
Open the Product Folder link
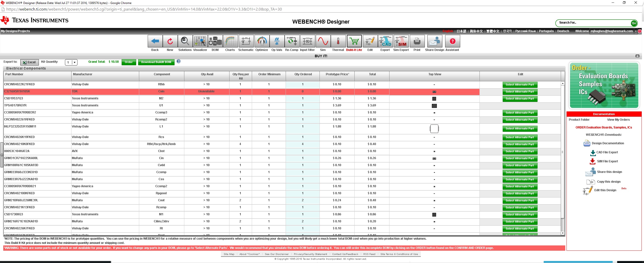[x=579, y=120]
